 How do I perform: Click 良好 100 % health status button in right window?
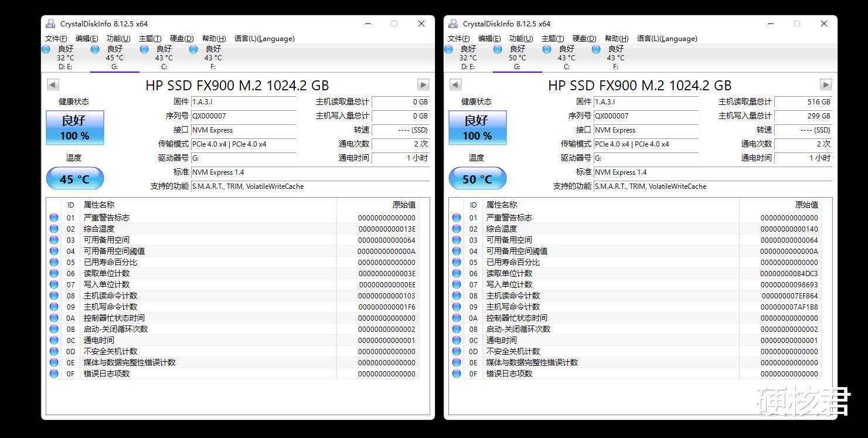(478, 128)
